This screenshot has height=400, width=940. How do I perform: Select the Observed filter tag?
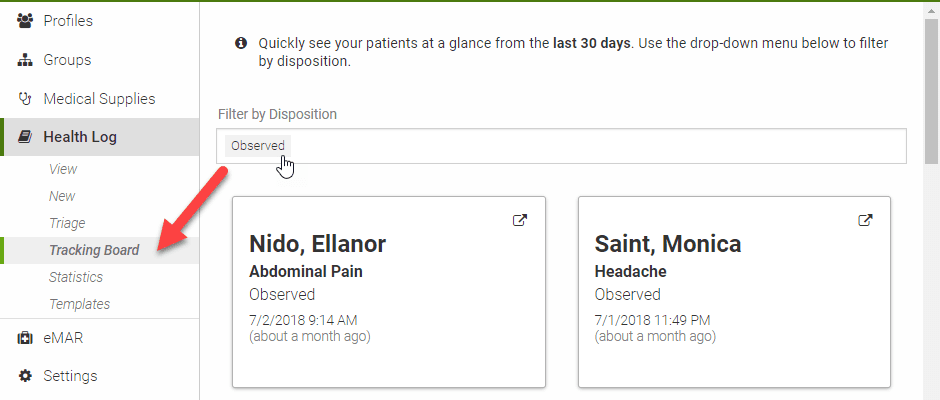(258, 146)
